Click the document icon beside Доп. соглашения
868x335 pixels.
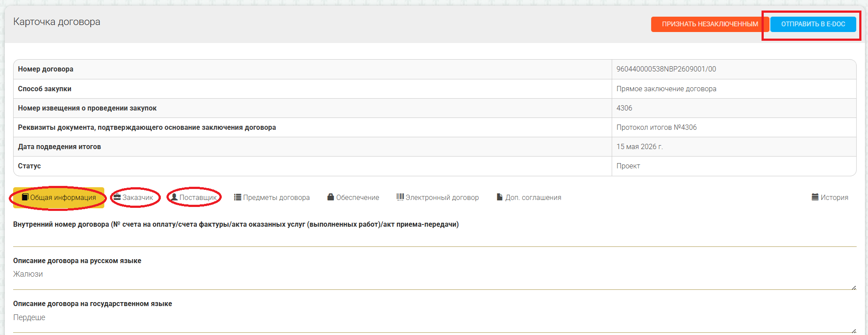coord(500,197)
